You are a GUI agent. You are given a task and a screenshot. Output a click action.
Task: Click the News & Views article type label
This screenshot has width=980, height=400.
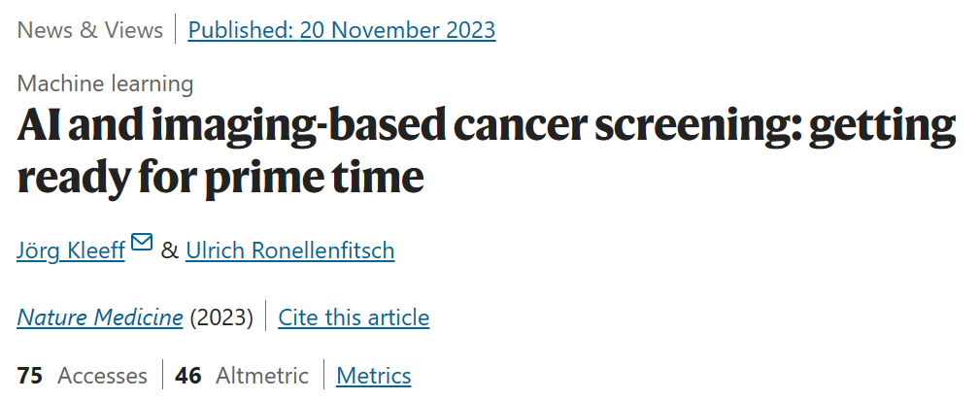coord(90,30)
